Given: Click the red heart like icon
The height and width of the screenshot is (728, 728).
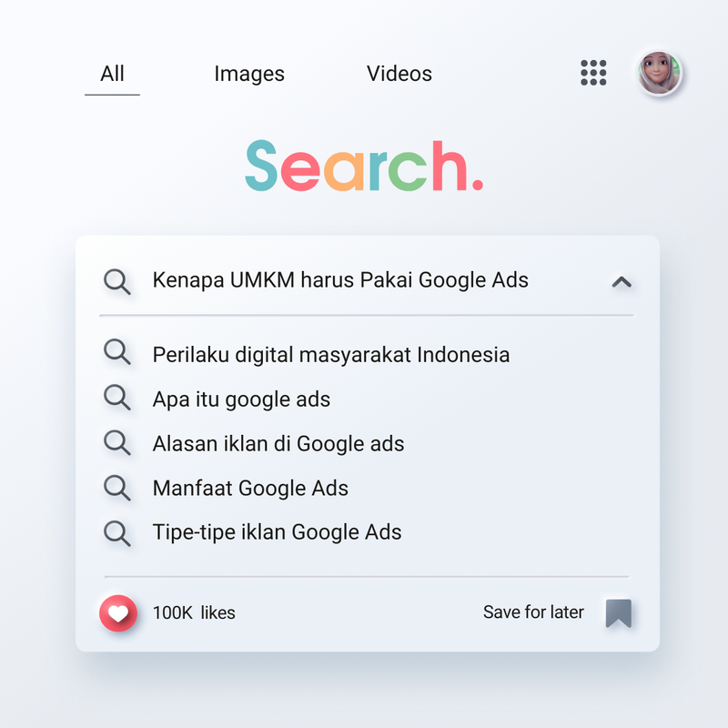Looking at the screenshot, I should point(118,612).
